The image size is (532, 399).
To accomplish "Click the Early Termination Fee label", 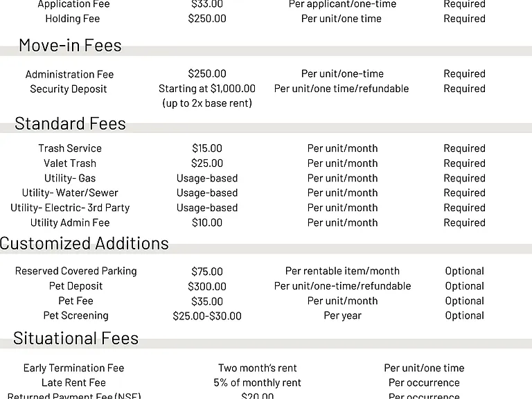I will tap(73, 368).
